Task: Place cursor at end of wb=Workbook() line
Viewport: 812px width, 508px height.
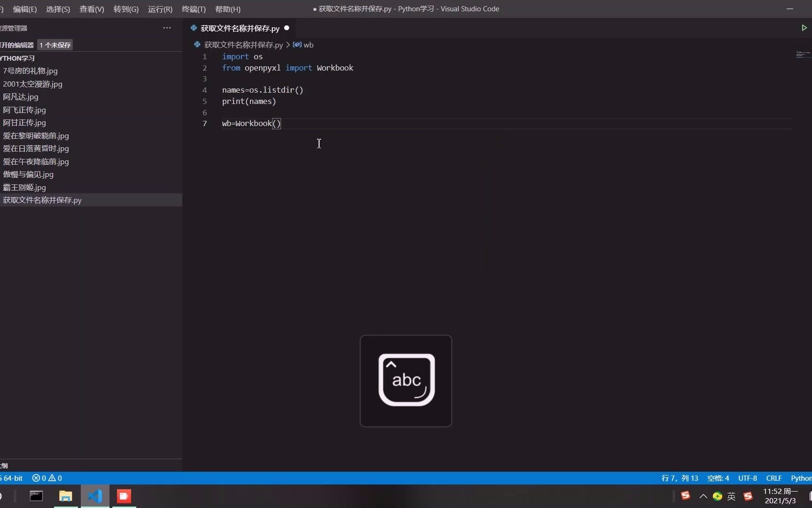Action: [281, 124]
